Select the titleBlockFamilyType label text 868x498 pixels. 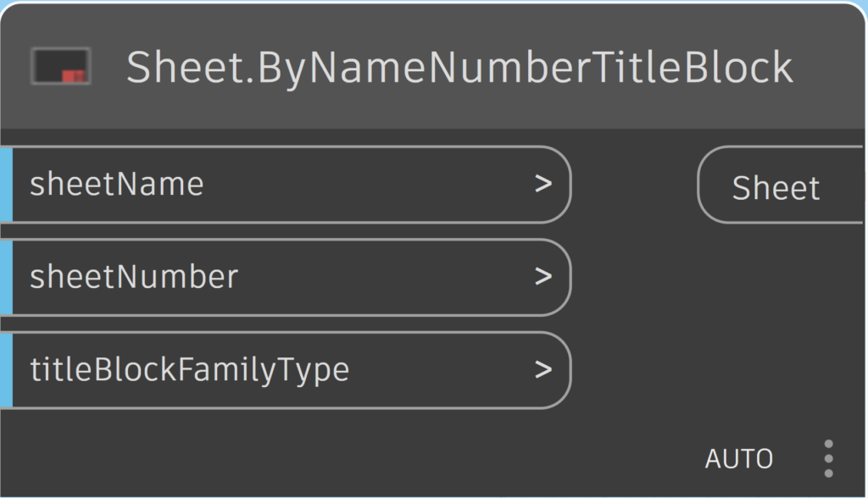pos(189,369)
